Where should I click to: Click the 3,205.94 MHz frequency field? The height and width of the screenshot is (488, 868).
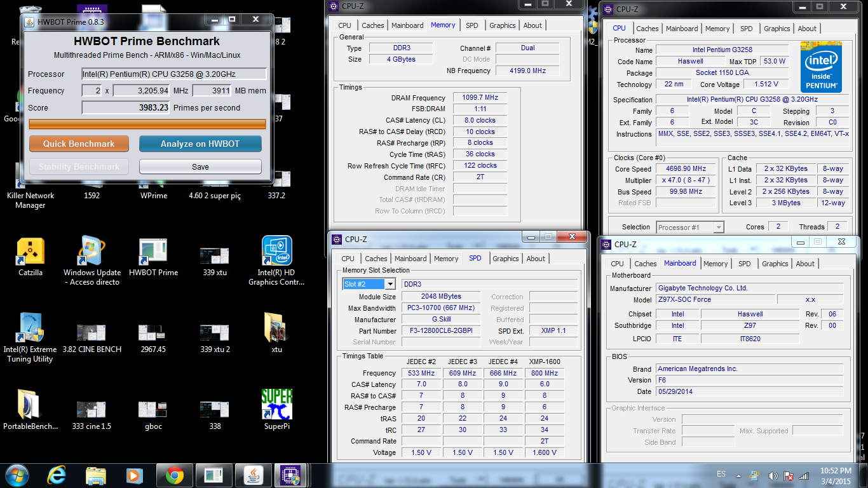142,91
